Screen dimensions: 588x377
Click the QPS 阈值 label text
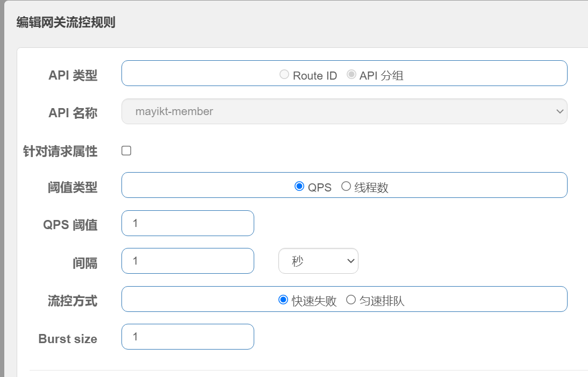pyautogui.click(x=70, y=225)
